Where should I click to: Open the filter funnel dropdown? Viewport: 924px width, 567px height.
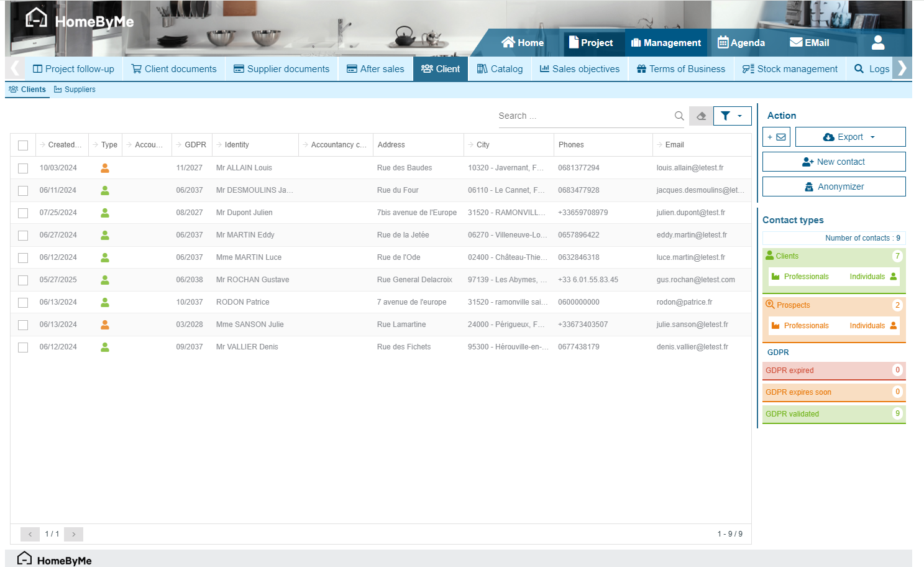[732, 116]
